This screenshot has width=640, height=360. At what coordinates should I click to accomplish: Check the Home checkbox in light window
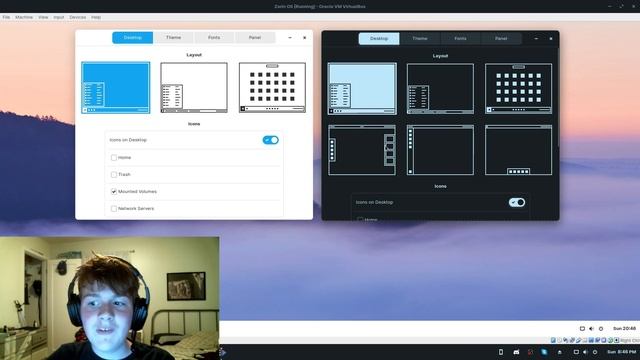pyautogui.click(x=114, y=158)
